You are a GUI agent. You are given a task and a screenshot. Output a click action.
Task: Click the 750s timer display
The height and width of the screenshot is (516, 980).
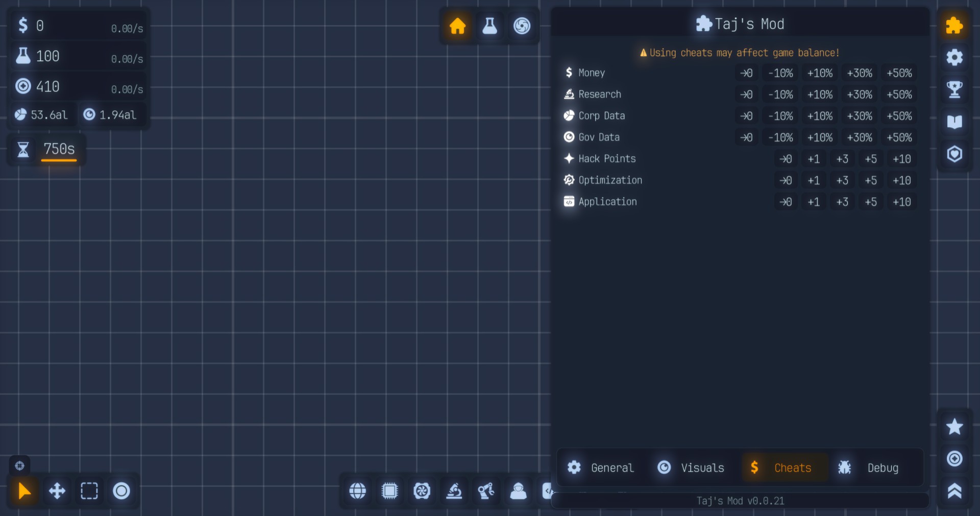(59, 149)
